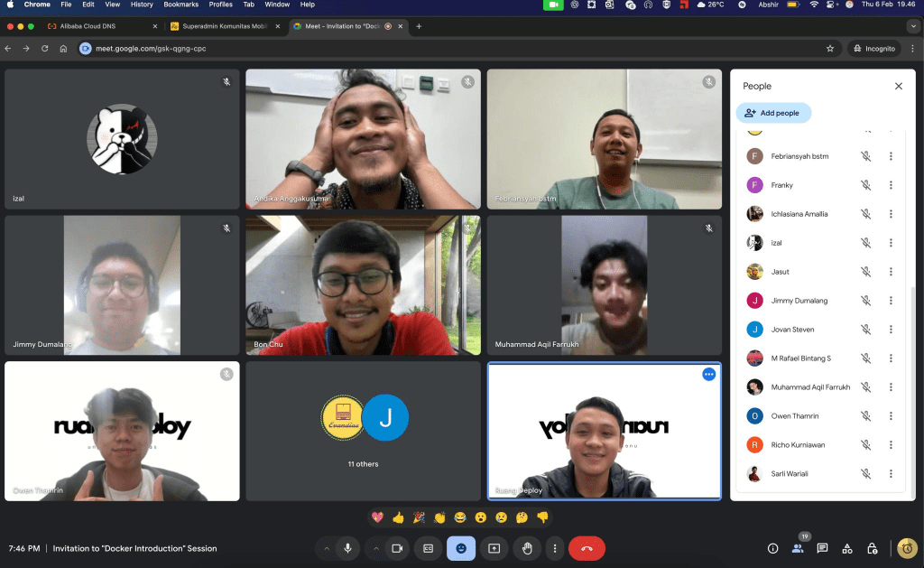Open the Bookmarks menu in menu bar
The height and width of the screenshot is (568, 924).
180,5
